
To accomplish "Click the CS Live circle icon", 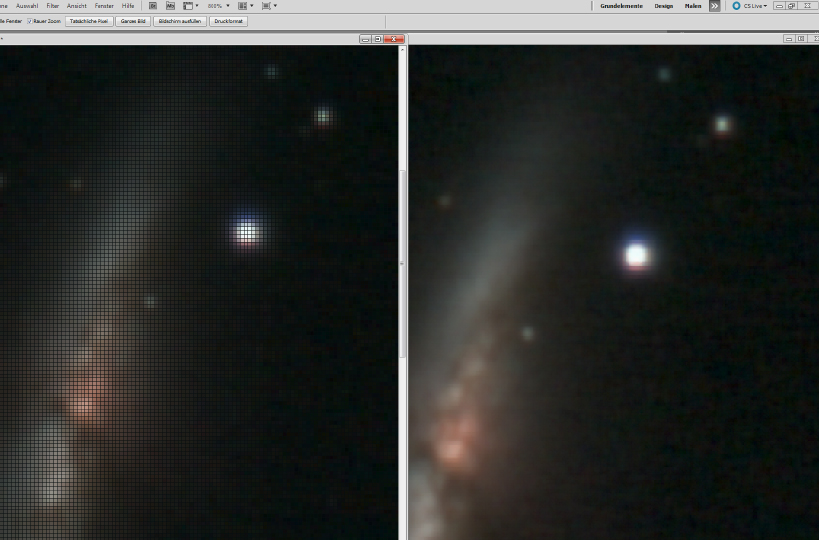I will point(737,6).
